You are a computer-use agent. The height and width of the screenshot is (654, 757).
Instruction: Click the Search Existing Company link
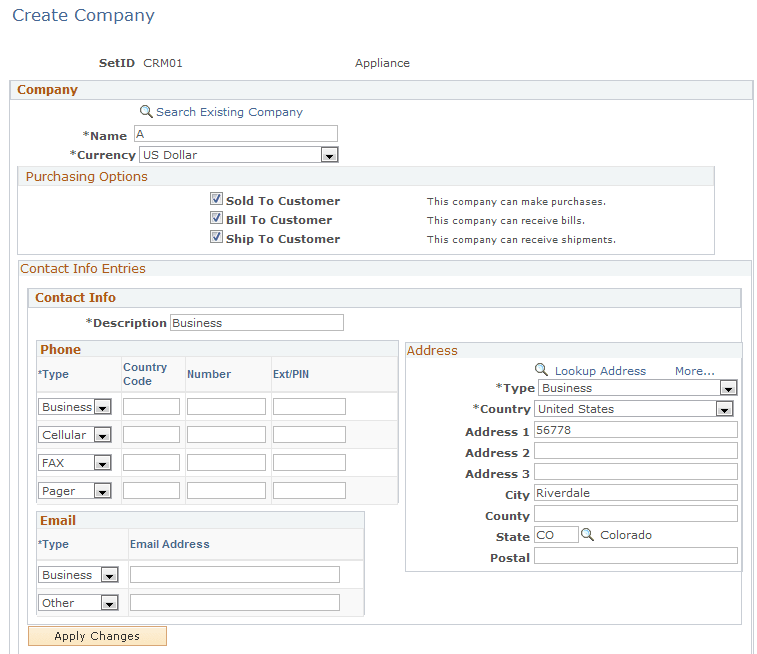[229, 112]
